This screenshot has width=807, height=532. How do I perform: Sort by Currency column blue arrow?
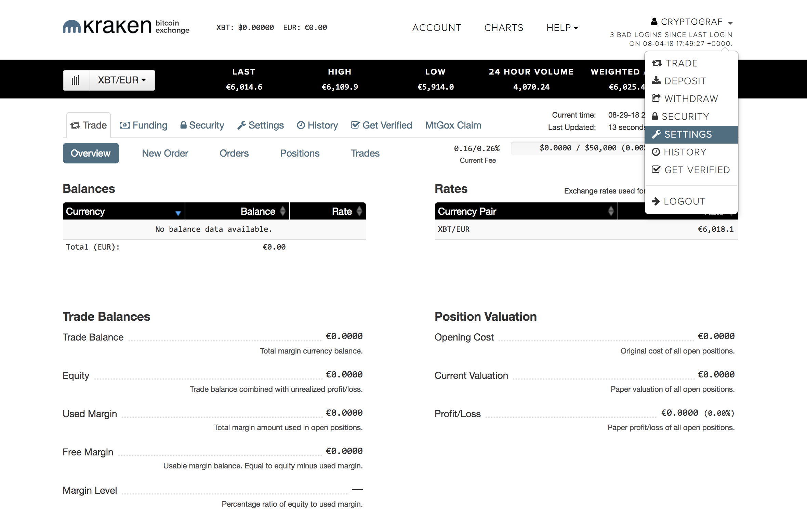[178, 213]
